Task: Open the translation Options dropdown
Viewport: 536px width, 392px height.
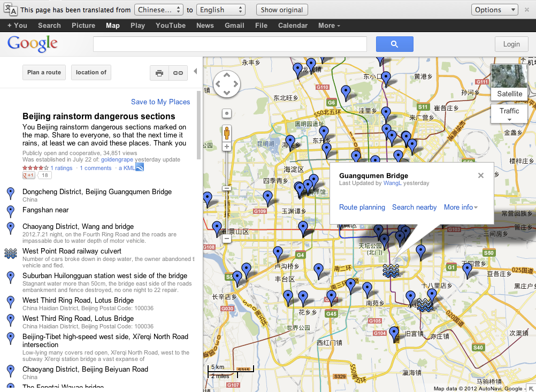Action: (494, 10)
